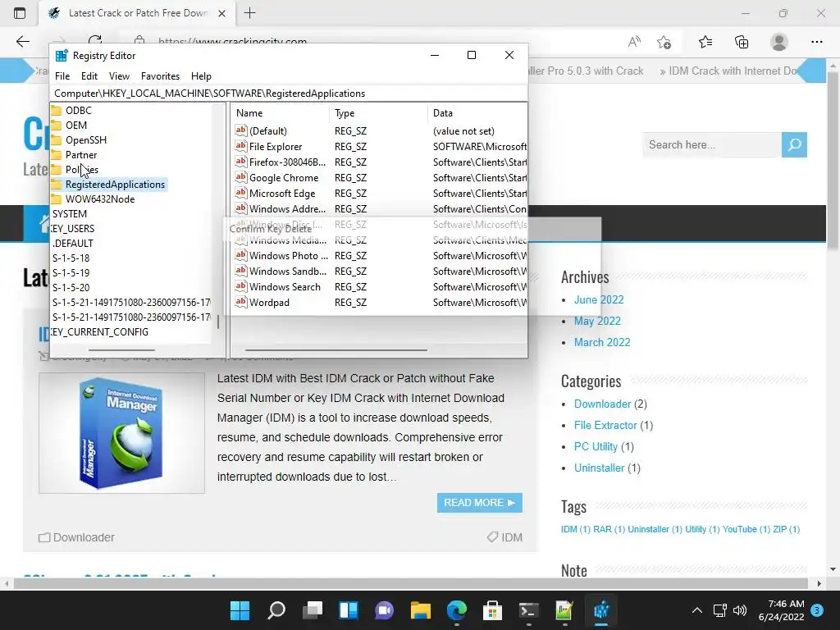840x630 pixels.
Task: Open the Collections icon
Action: pyautogui.click(x=742, y=42)
